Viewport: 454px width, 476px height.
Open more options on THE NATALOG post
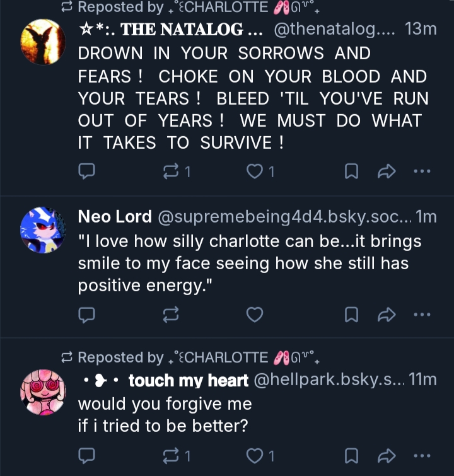tap(421, 171)
